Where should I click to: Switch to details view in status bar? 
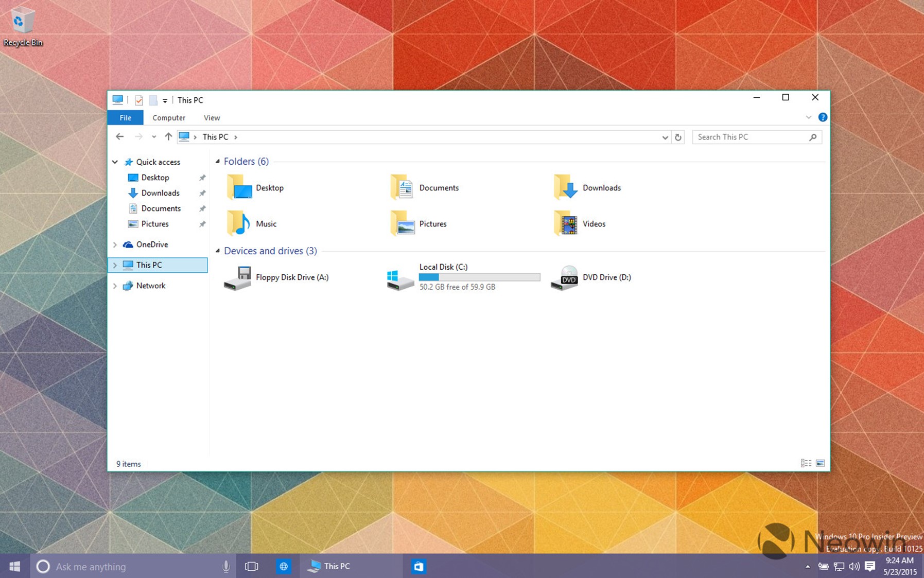pyautogui.click(x=806, y=463)
